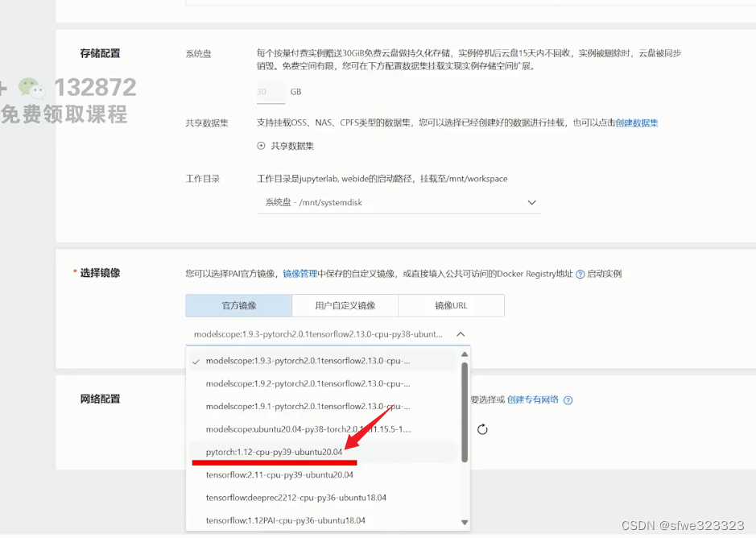The image size is (756, 538).
Task: Open the 创建专有网络 link
Action: (x=533, y=399)
